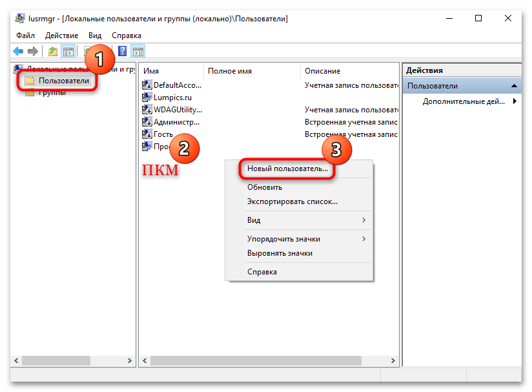532x392 pixels.
Task: Click the tree pane's left scroll arrow
Action: pos(16,360)
